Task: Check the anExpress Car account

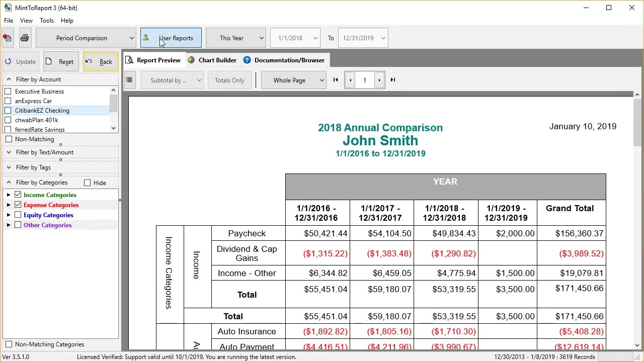Action: pos(8,101)
